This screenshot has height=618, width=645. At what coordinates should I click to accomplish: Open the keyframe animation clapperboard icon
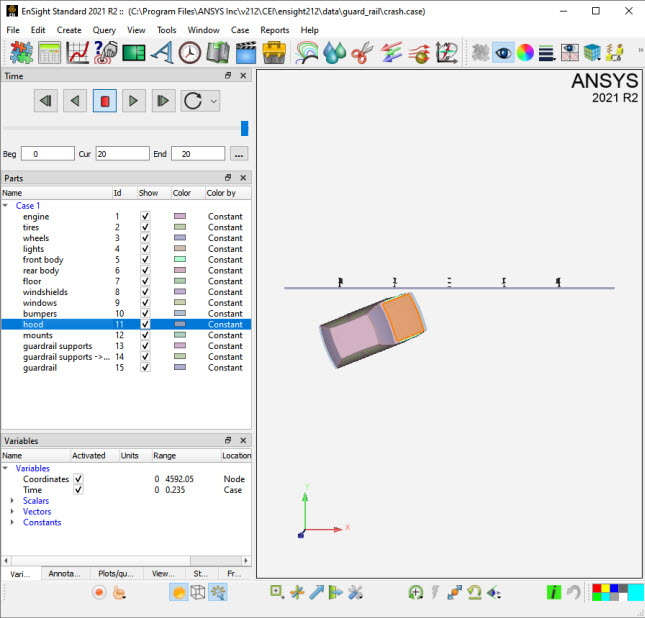pyautogui.click(x=246, y=53)
